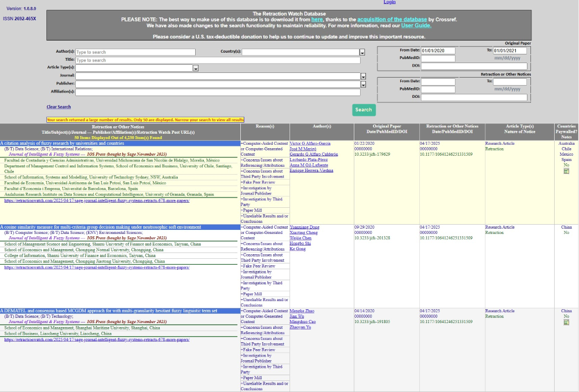Click the green Search button
Viewport: 579px width, 392px height.
click(x=364, y=109)
